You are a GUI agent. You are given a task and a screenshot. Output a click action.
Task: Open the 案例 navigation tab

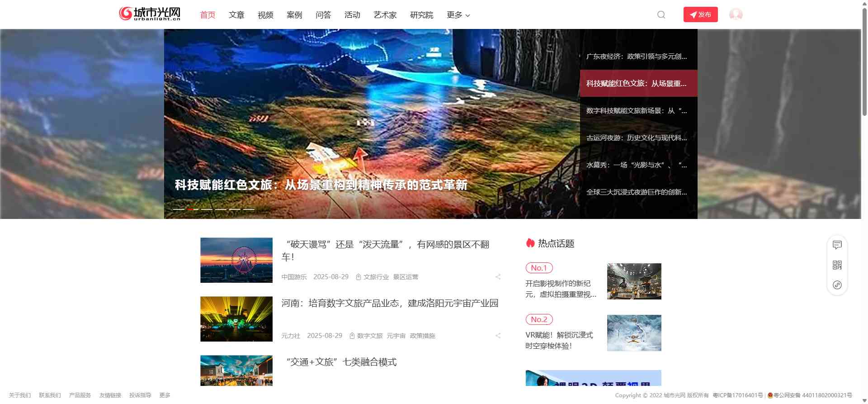pyautogui.click(x=294, y=15)
